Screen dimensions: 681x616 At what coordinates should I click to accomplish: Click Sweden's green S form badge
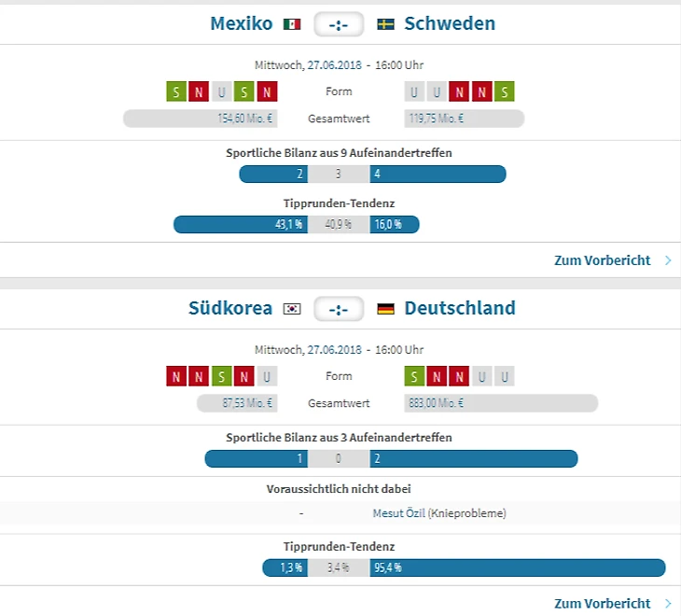coord(505,91)
